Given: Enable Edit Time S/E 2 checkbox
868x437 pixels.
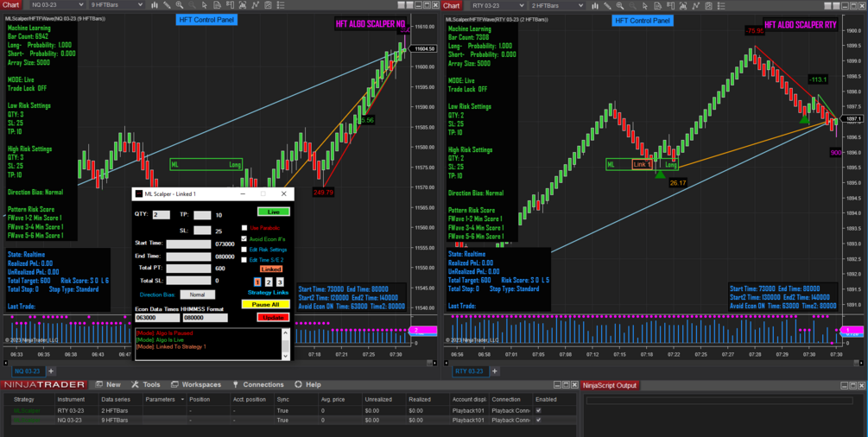Looking at the screenshot, I should pos(244,259).
